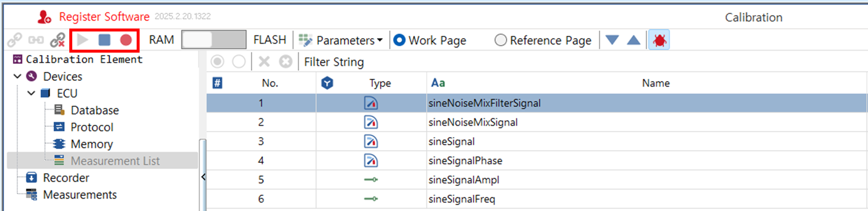This screenshot has height=211, width=868.
Task: Click the Calibration Element header icon
Action: [18, 59]
